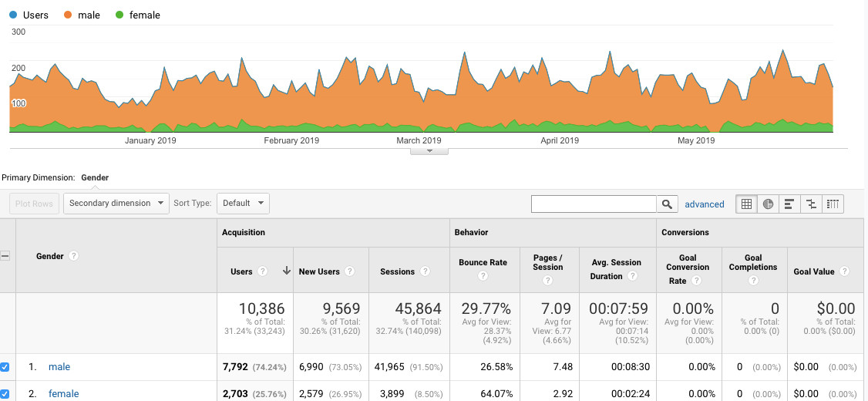Click the search magnifier button
This screenshot has height=401, width=868.
(667, 204)
